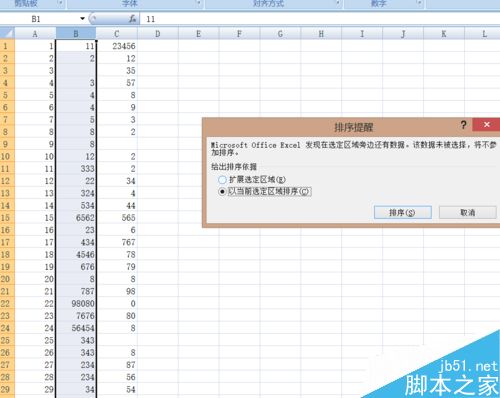
Task: Click cell C12 containing 34
Action: [x=117, y=181]
